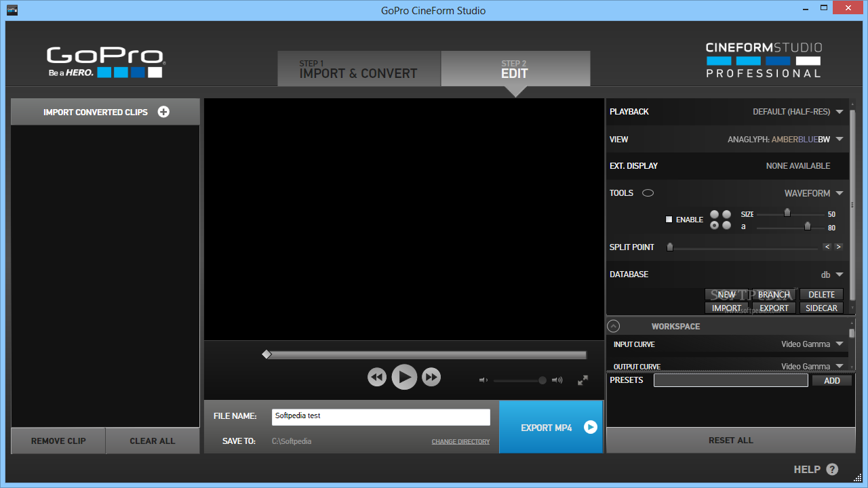Click the app icon in the title bar
The image size is (868, 488).
click(x=12, y=10)
